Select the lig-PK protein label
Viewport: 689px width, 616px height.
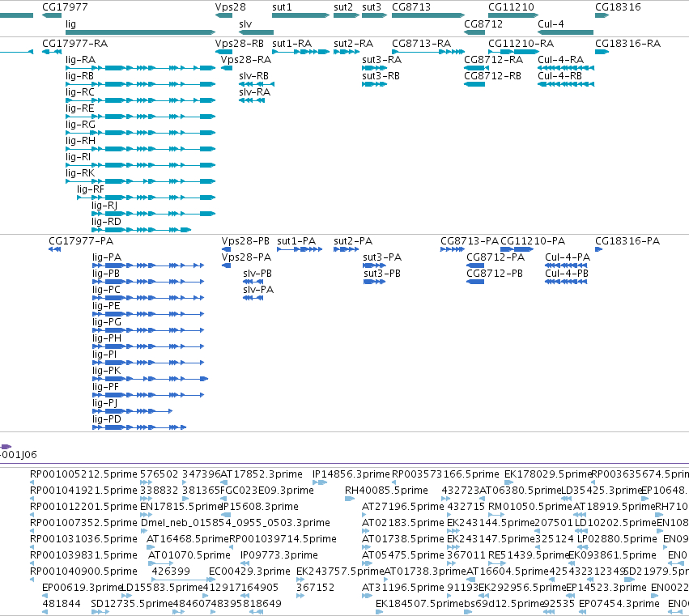point(106,371)
